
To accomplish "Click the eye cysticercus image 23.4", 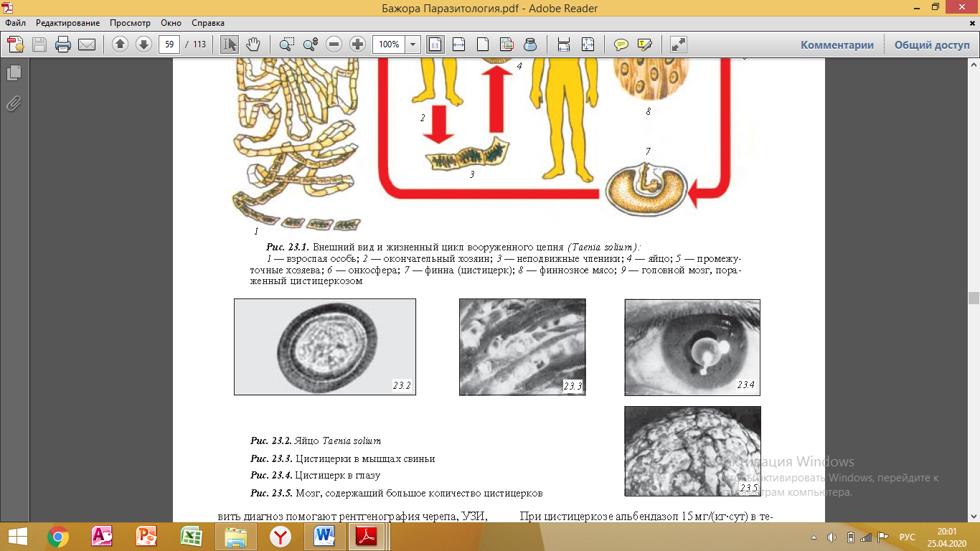I will tap(692, 347).
